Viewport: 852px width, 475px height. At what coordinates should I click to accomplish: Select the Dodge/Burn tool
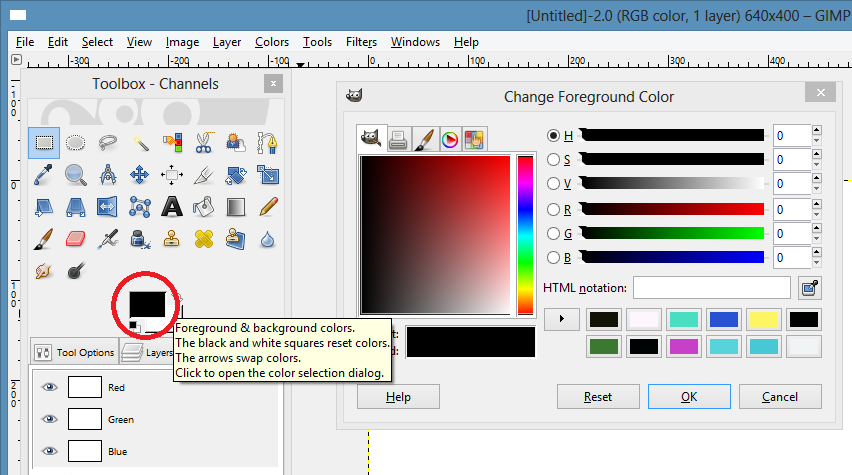[76, 271]
